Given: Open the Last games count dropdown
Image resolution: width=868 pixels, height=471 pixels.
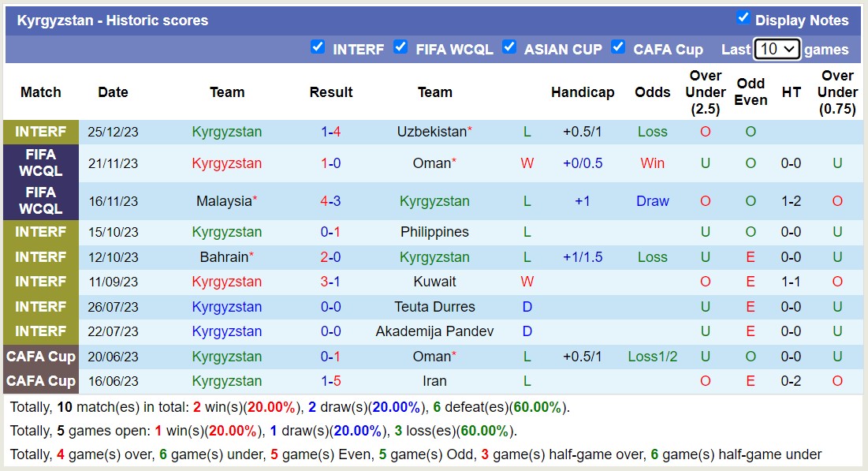Looking at the screenshot, I should pos(777,48).
